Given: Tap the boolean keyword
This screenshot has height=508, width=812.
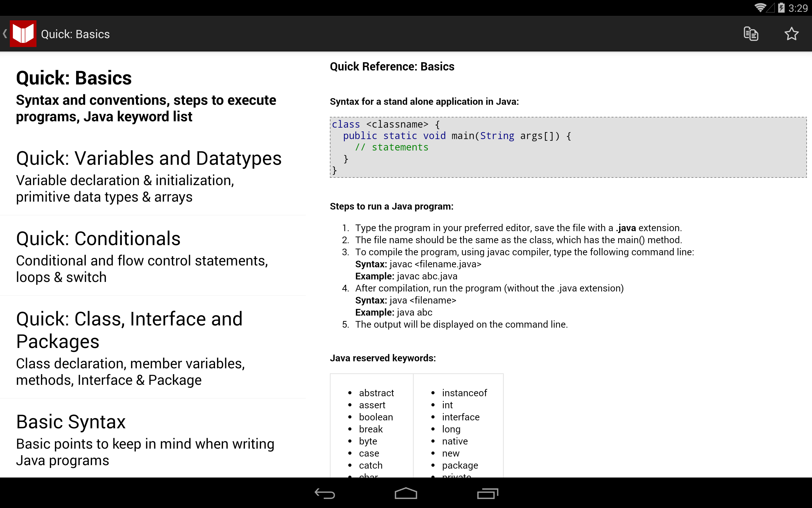Looking at the screenshot, I should pos(376,417).
